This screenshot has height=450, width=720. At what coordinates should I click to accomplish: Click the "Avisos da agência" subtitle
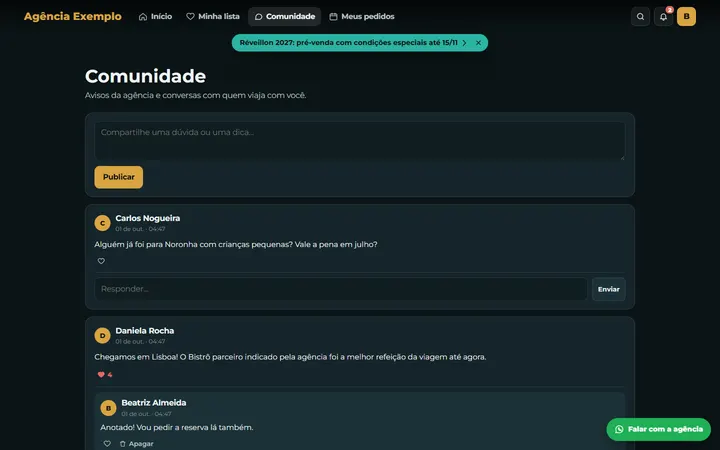coord(195,96)
